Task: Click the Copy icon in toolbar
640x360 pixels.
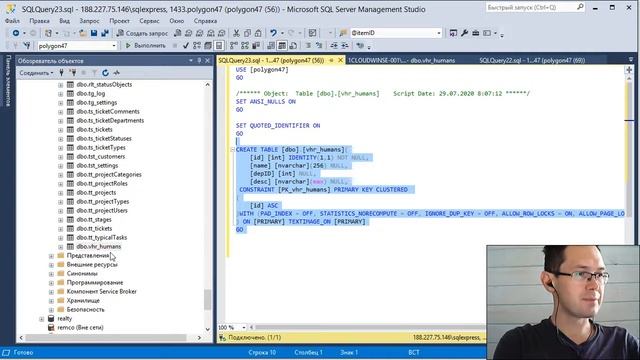Action: [247, 33]
